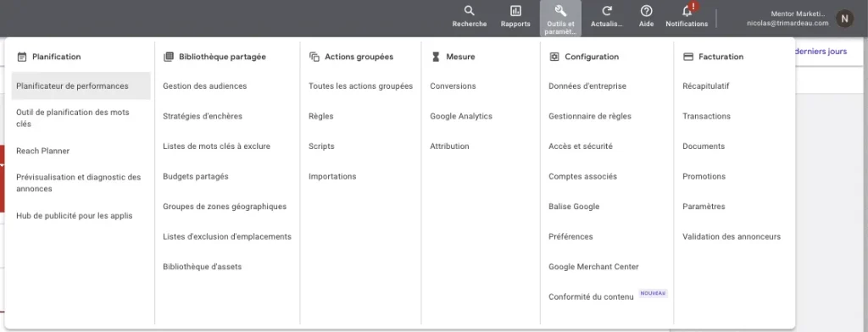Screen dimensions: 868x332
Task: Toggle the Outils et paramètres wrench icon
Action: click(560, 11)
